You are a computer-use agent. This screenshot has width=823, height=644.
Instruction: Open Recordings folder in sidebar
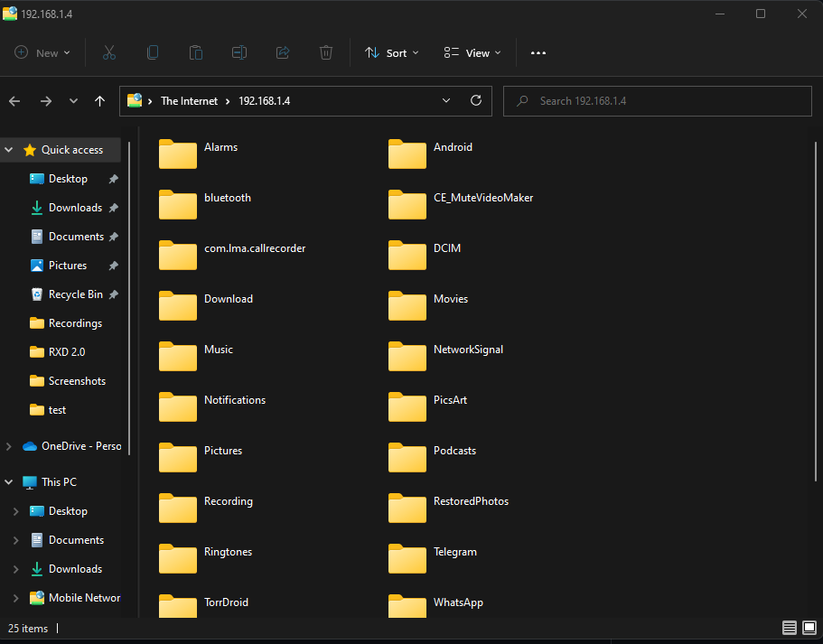point(67,323)
